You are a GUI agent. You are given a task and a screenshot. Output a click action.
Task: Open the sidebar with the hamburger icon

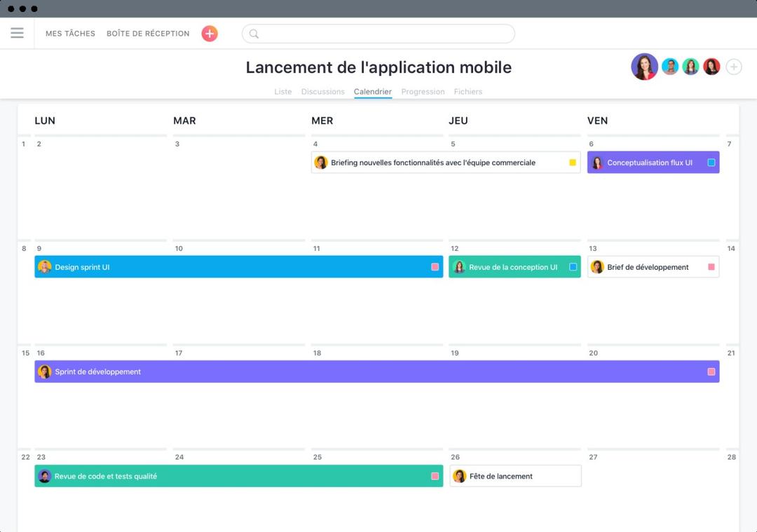(17, 33)
